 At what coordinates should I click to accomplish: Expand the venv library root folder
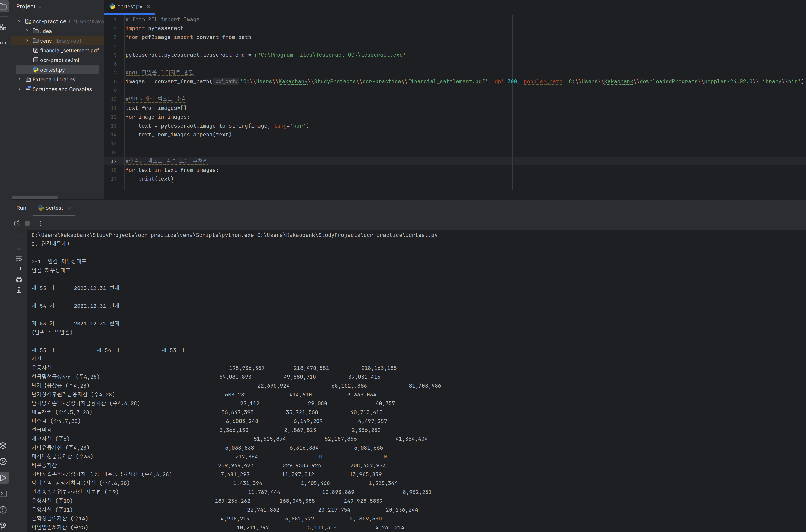27,41
